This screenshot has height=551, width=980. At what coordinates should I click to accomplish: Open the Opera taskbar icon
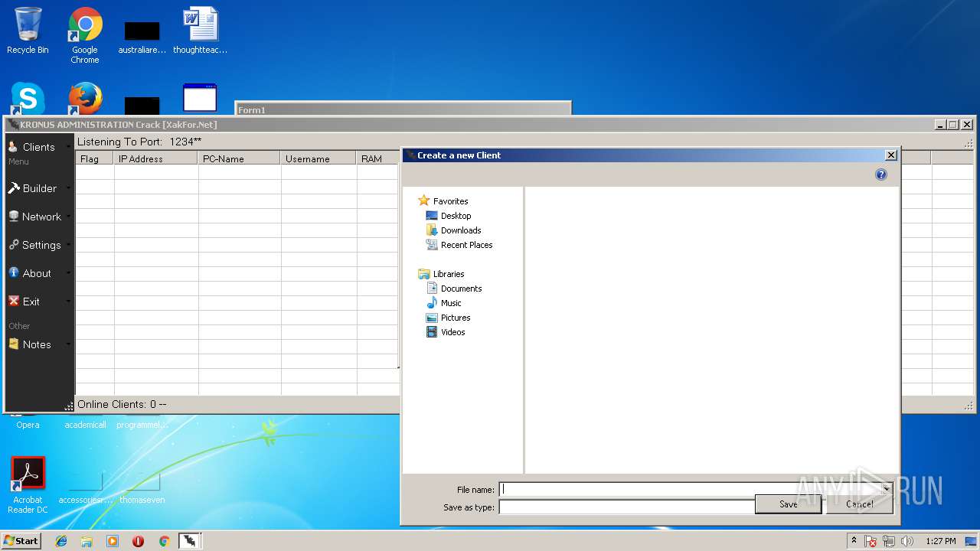pos(139,541)
